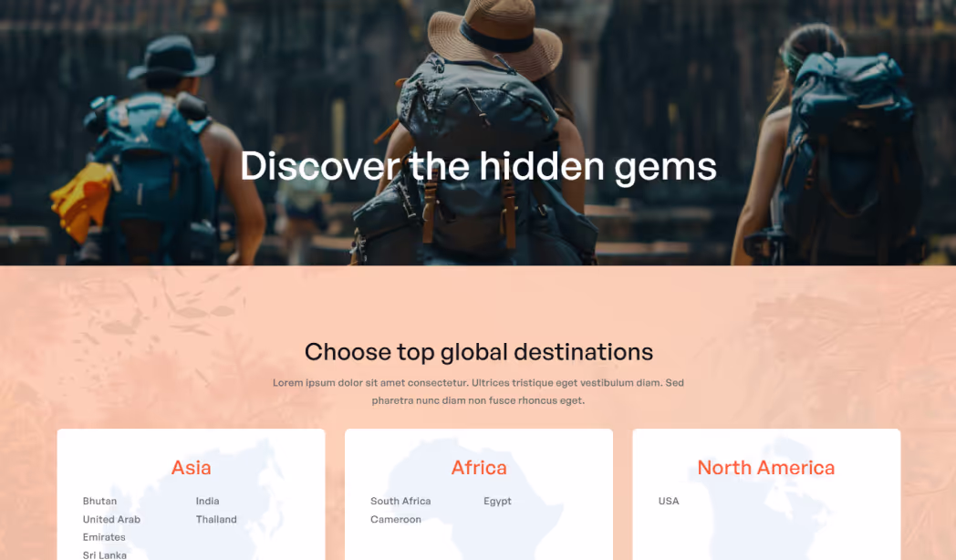Open the Thailand destination link
The height and width of the screenshot is (560, 956).
click(x=216, y=519)
